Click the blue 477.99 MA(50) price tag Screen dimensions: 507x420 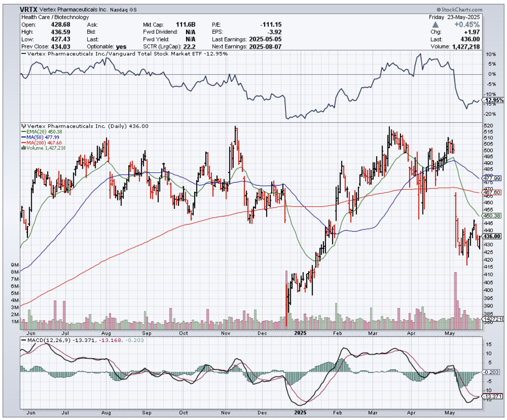(x=492, y=178)
